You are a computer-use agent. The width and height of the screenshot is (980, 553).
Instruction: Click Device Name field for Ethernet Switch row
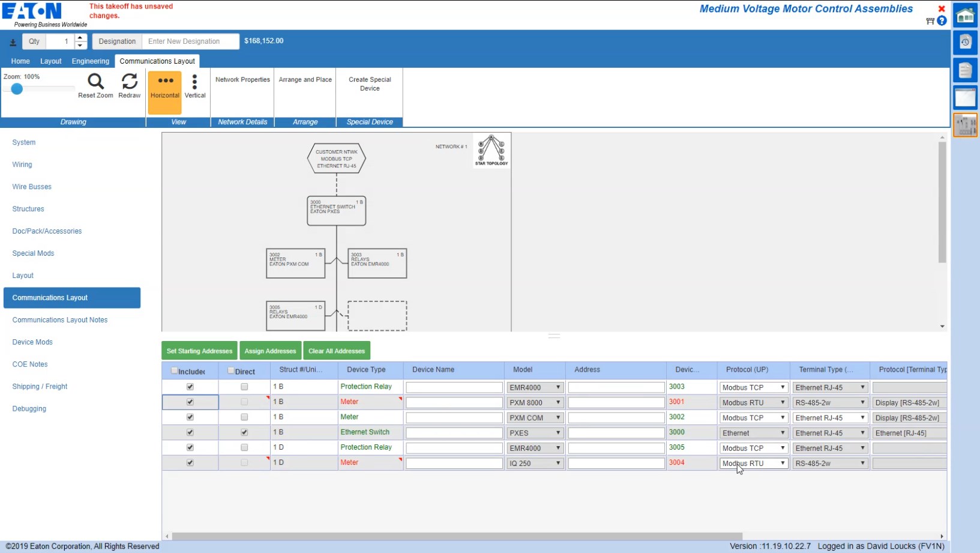click(454, 433)
